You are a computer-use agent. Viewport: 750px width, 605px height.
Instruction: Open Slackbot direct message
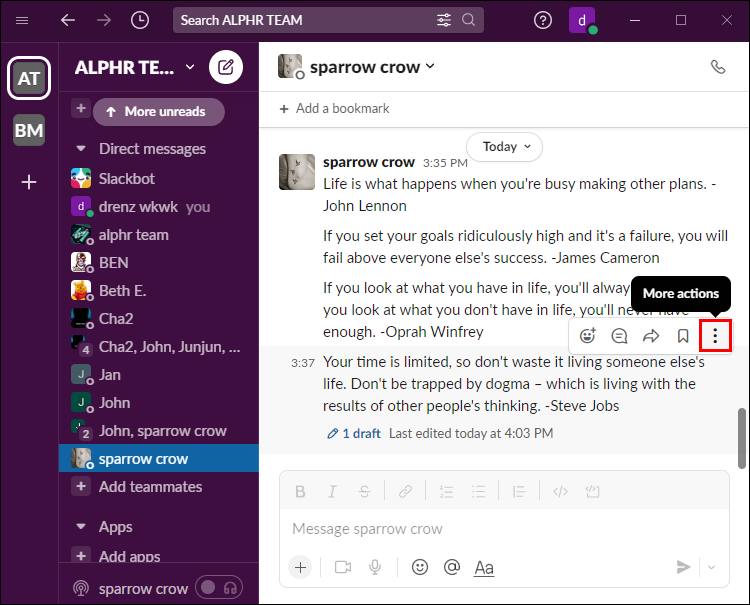(159, 179)
